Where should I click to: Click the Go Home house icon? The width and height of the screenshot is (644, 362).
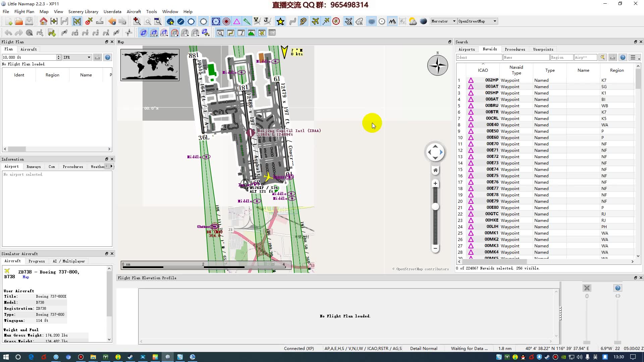tap(43, 21)
